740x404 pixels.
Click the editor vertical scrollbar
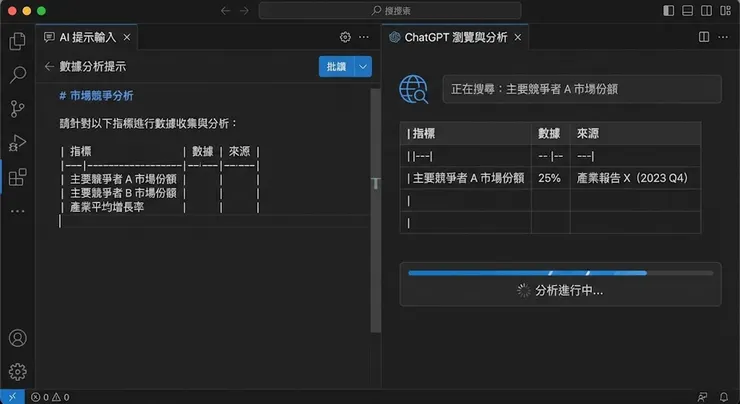click(x=376, y=210)
